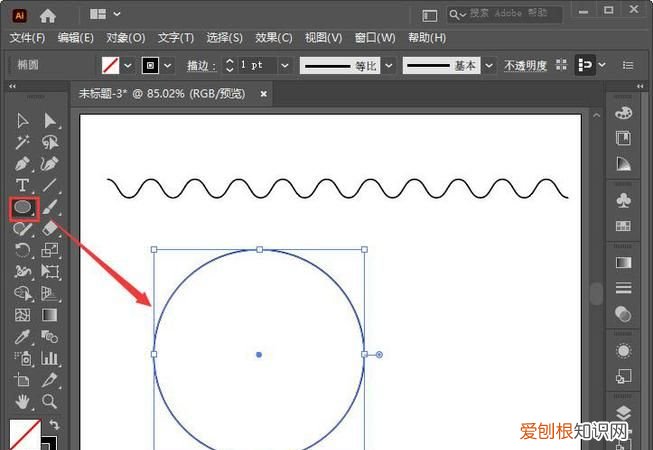The height and width of the screenshot is (450, 653).
Task: Select the Rotate tool
Action: click(x=22, y=250)
